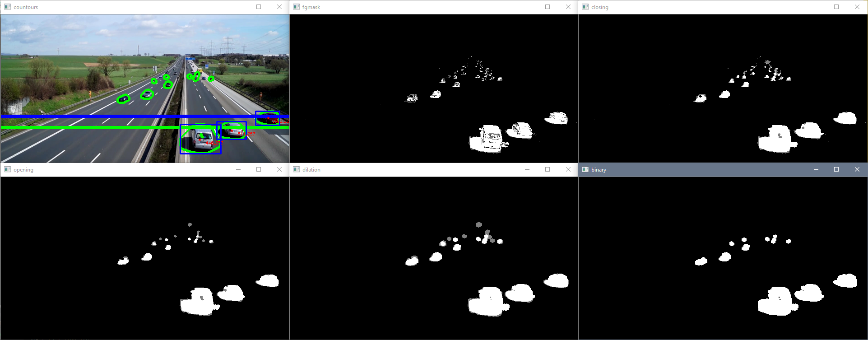Click the fgmask window title icon
868x340 pixels.
(296, 7)
